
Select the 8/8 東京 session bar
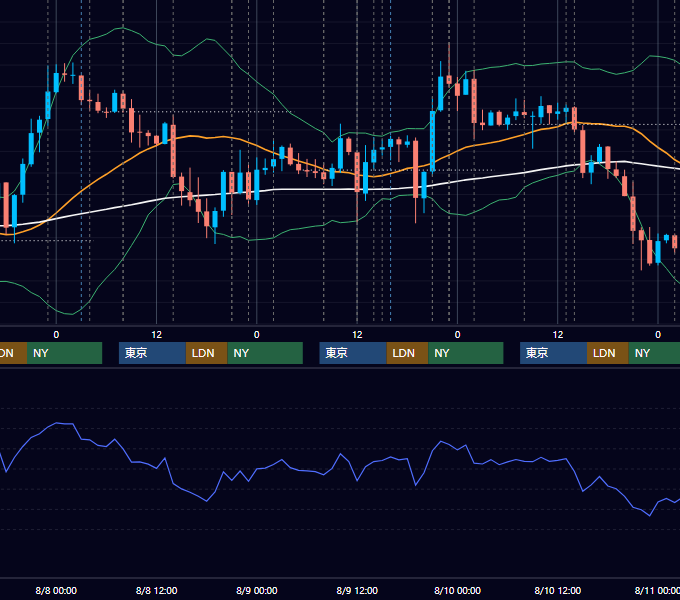(152, 353)
